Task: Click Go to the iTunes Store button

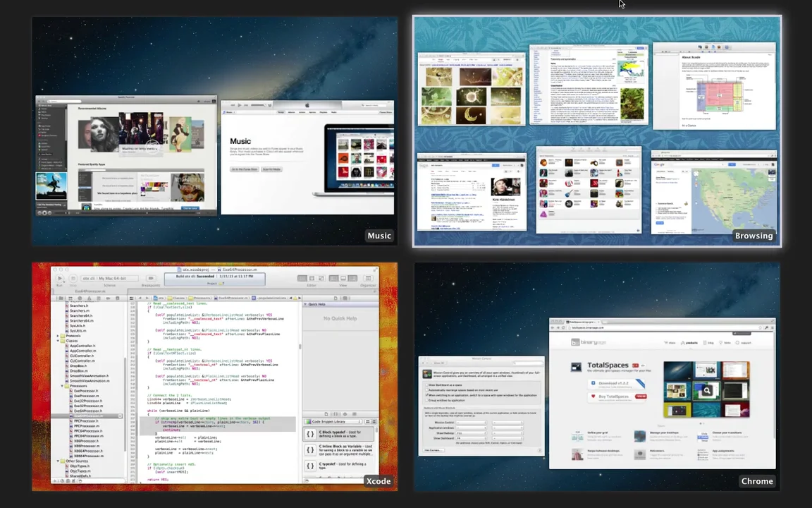Action: click(x=245, y=169)
